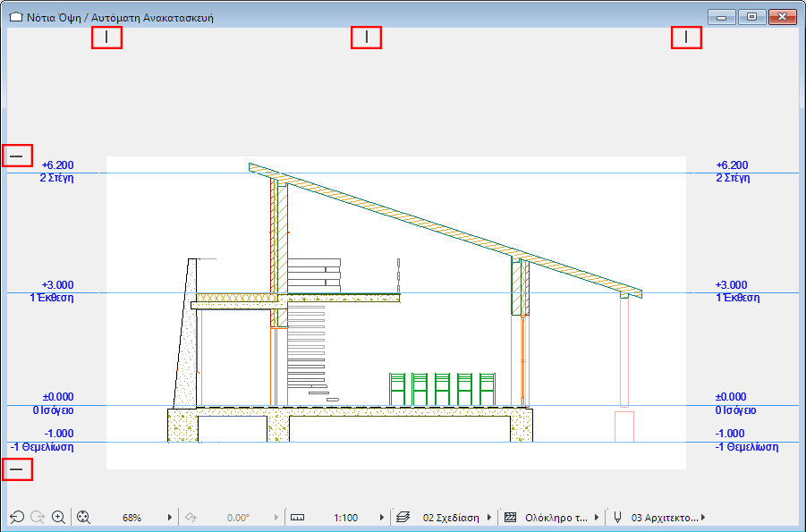Click the scale ruler icon
This screenshot has height=532, width=806.
click(x=298, y=517)
